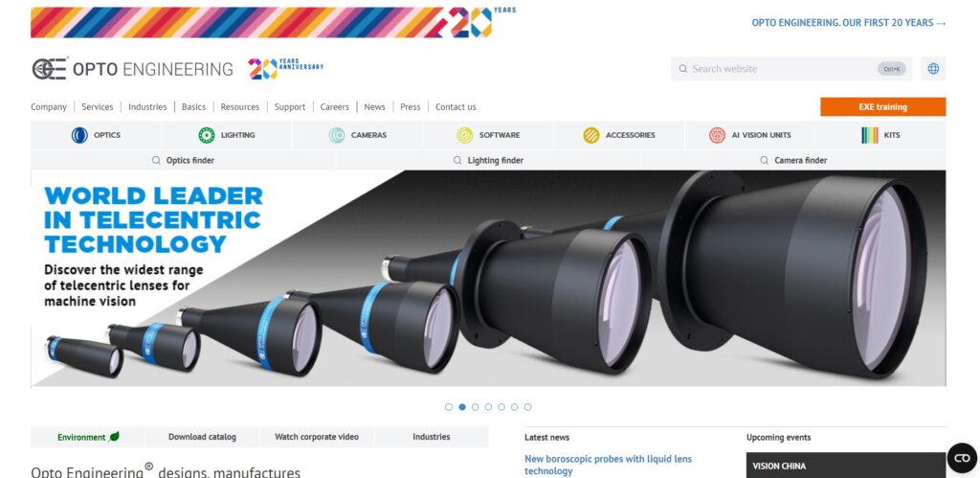The image size is (980, 478).
Task: Select the third carousel slide dot
Action: (x=475, y=407)
